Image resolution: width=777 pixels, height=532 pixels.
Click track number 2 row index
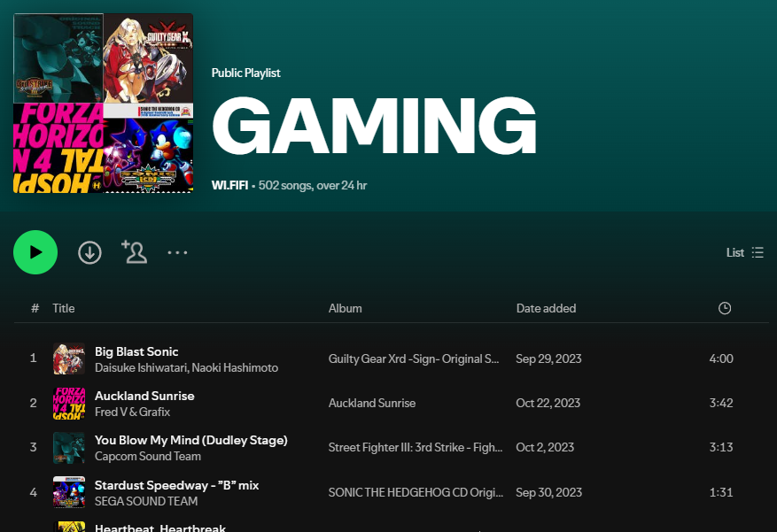33,403
